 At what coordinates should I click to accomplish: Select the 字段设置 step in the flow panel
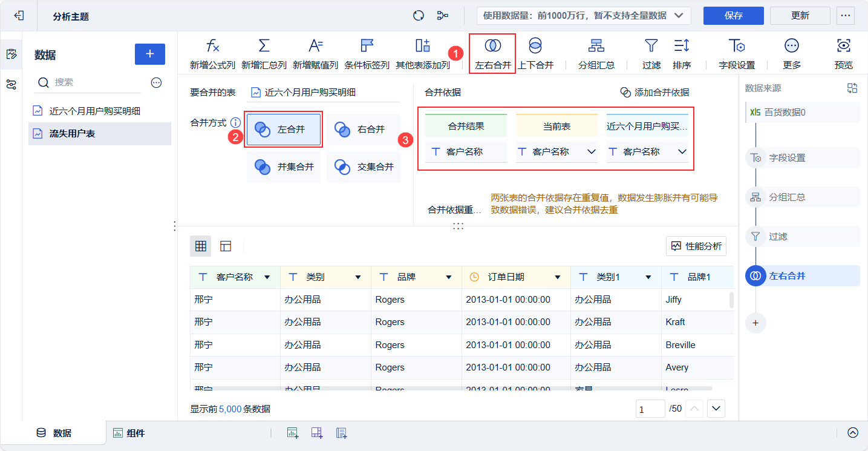[x=803, y=158]
